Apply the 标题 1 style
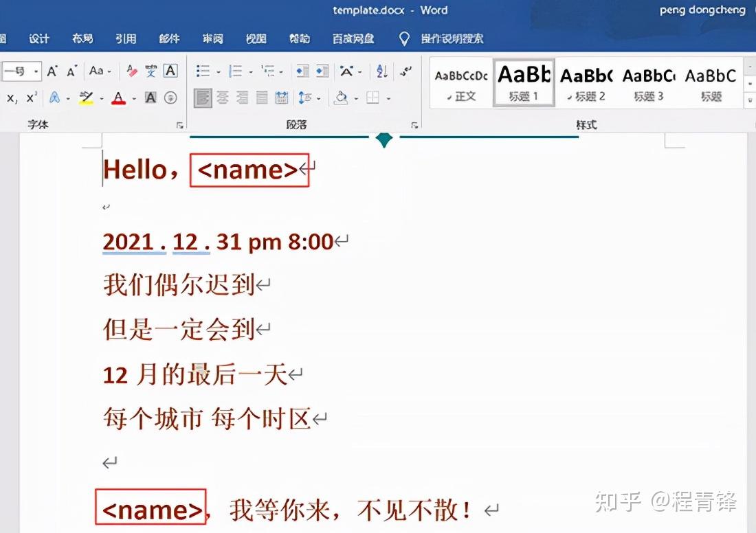 click(523, 81)
